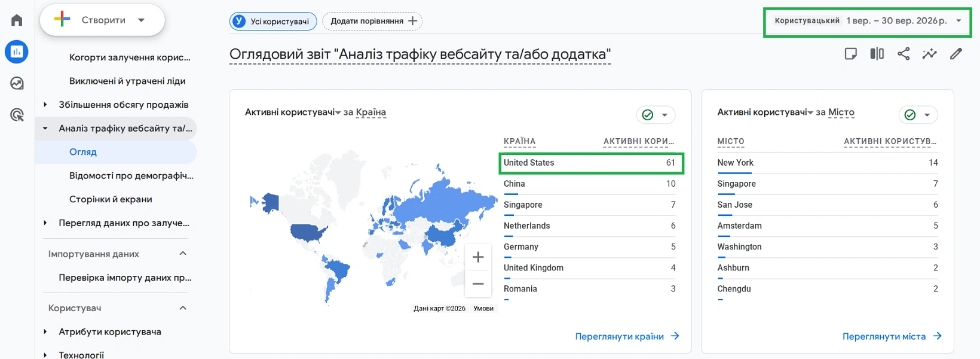Select the United Kingdom row
The height and width of the screenshot is (359, 980).
pyautogui.click(x=589, y=267)
